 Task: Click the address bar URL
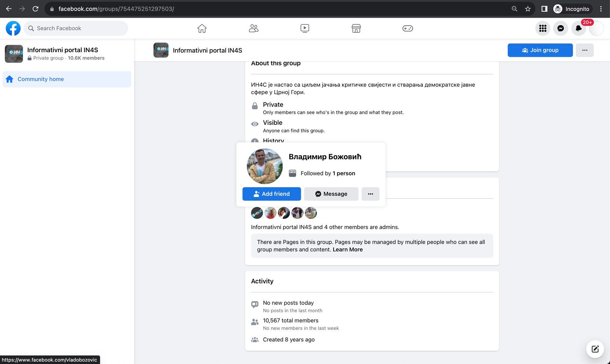[116, 9]
